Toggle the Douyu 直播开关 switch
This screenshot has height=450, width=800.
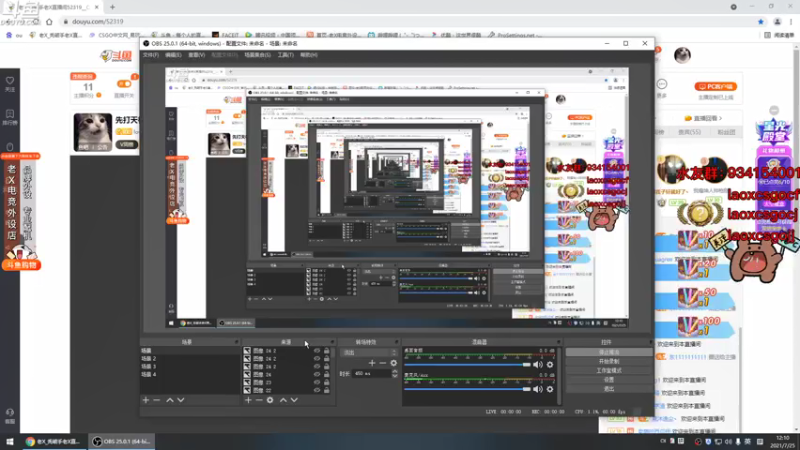[x=124, y=84]
